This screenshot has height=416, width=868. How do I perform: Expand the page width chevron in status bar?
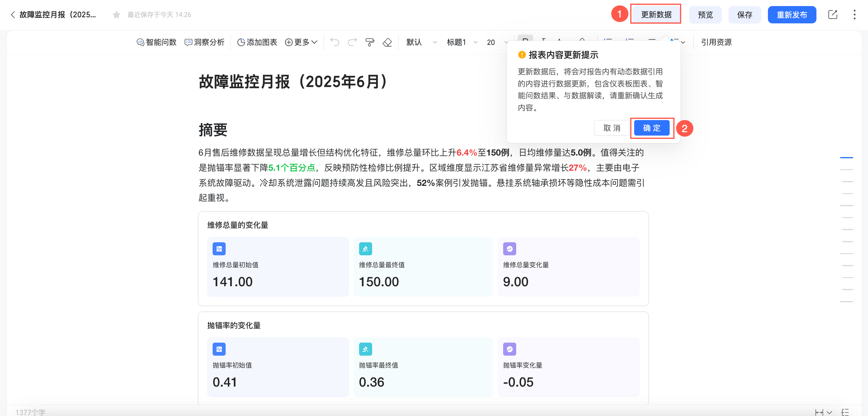[x=829, y=412]
